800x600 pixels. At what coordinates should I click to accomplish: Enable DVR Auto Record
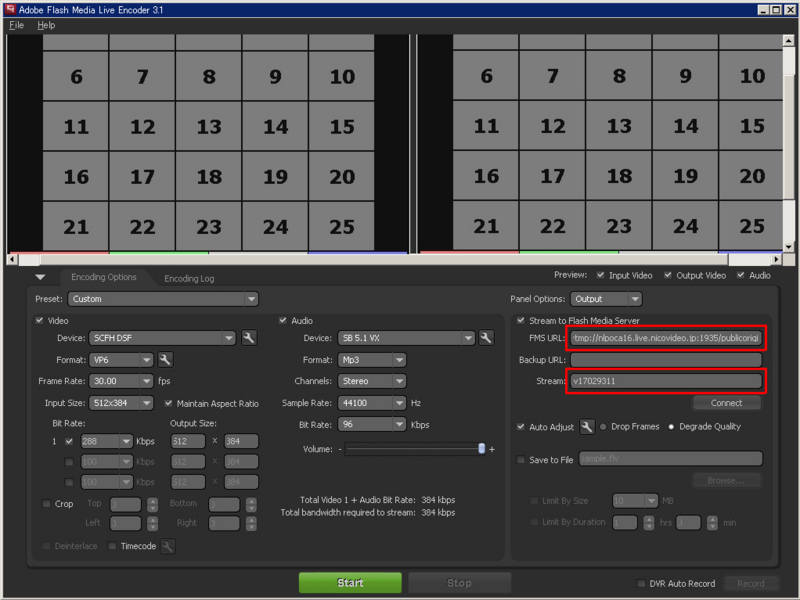[x=641, y=583]
